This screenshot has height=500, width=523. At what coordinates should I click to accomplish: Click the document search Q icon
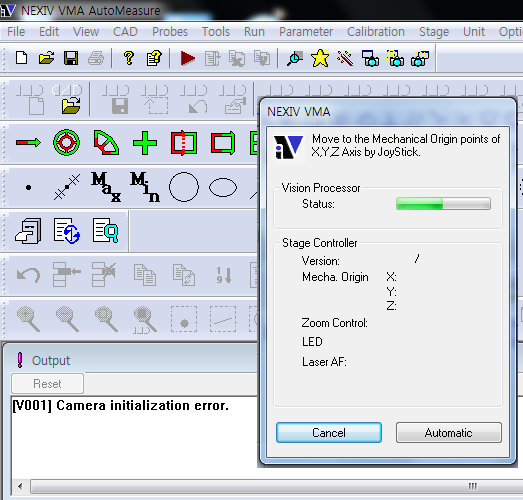coord(105,230)
